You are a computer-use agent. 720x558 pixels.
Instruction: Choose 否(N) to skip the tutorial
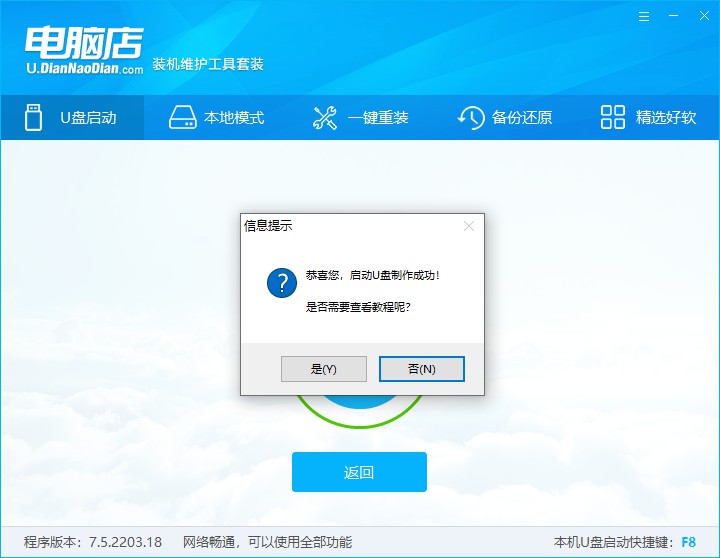(421, 369)
